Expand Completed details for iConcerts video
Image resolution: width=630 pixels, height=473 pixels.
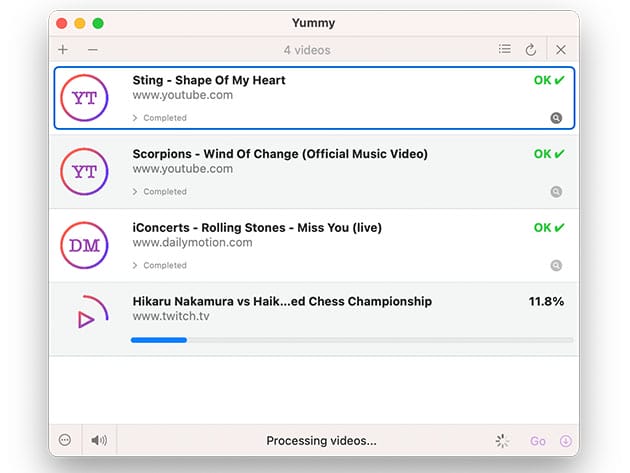pyautogui.click(x=160, y=266)
